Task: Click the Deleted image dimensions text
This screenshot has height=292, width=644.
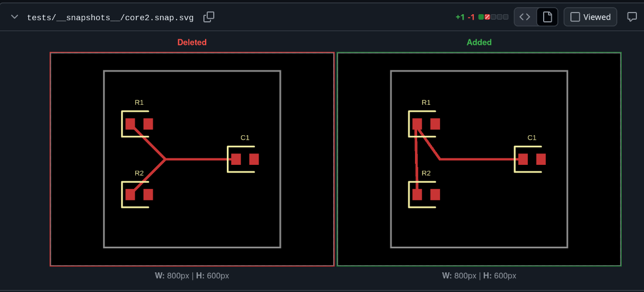Action: coord(192,276)
